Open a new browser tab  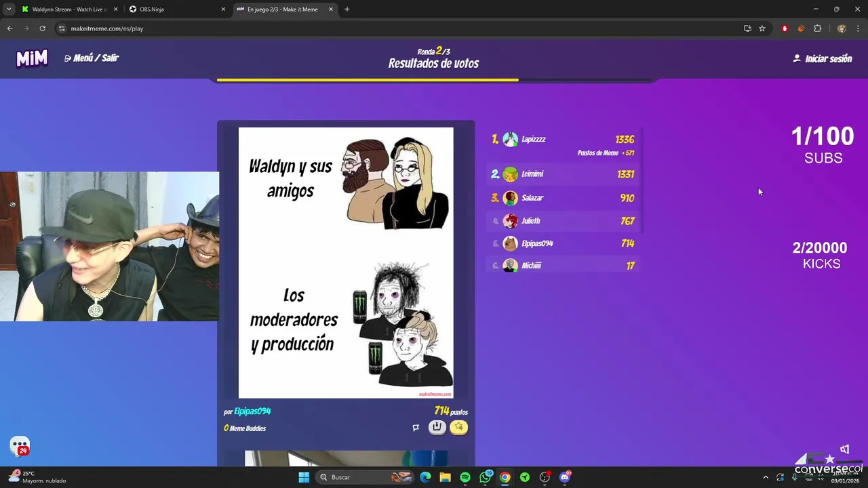coord(347,9)
